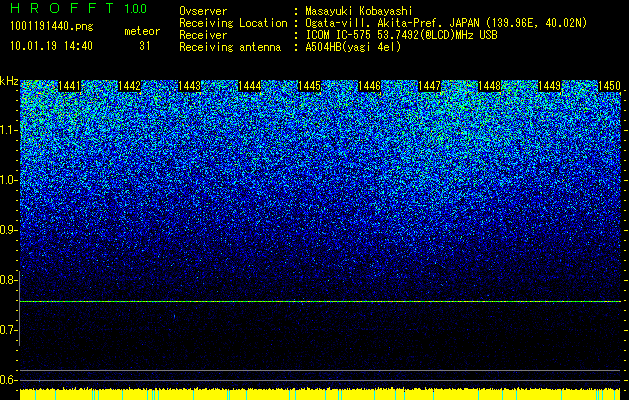Click the 1441 time marker
Screen dimensions: 629x400
coord(69,86)
